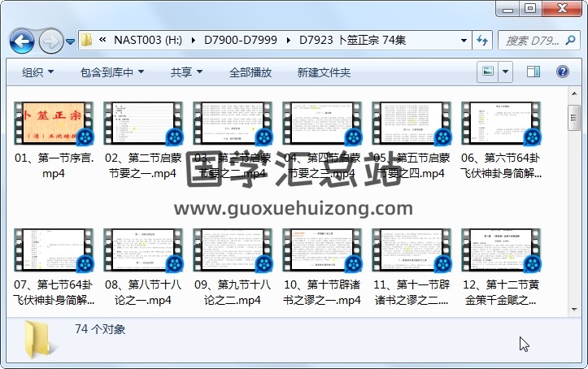Viewport: 588px width, 369px height.
Task: Click the search magnifier icon
Action: pos(570,40)
